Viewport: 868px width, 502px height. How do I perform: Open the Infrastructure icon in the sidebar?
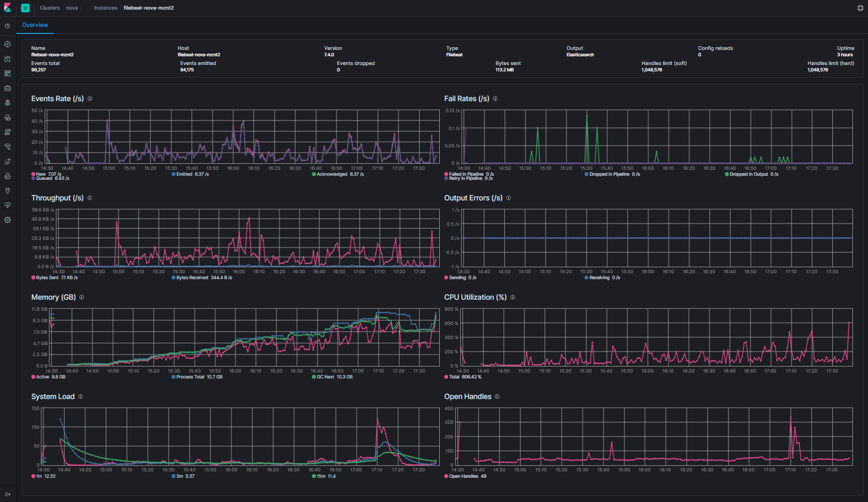click(x=7, y=118)
